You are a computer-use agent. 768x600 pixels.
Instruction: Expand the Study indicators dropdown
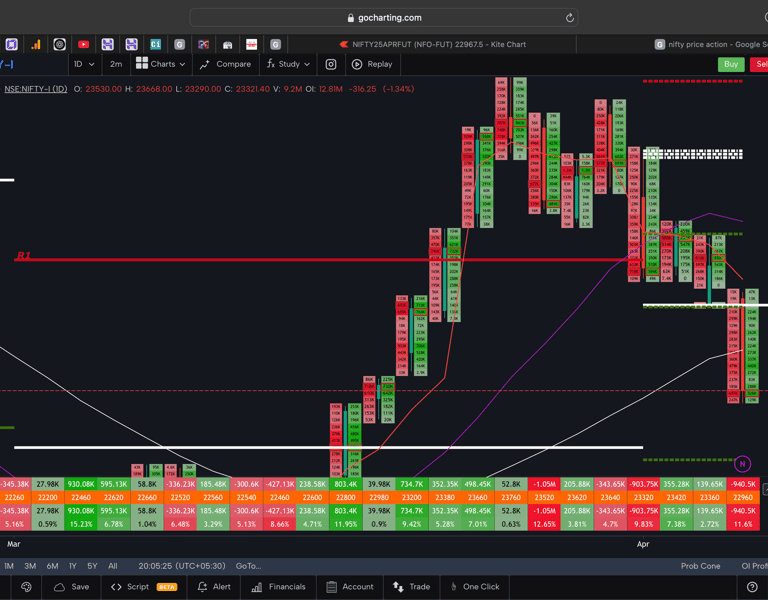coord(288,64)
